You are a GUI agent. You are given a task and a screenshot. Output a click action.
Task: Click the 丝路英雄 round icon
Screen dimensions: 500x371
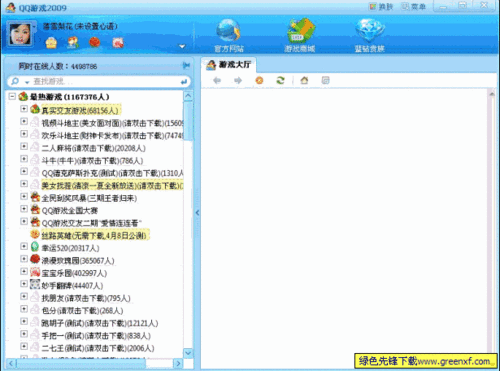(x=35, y=234)
